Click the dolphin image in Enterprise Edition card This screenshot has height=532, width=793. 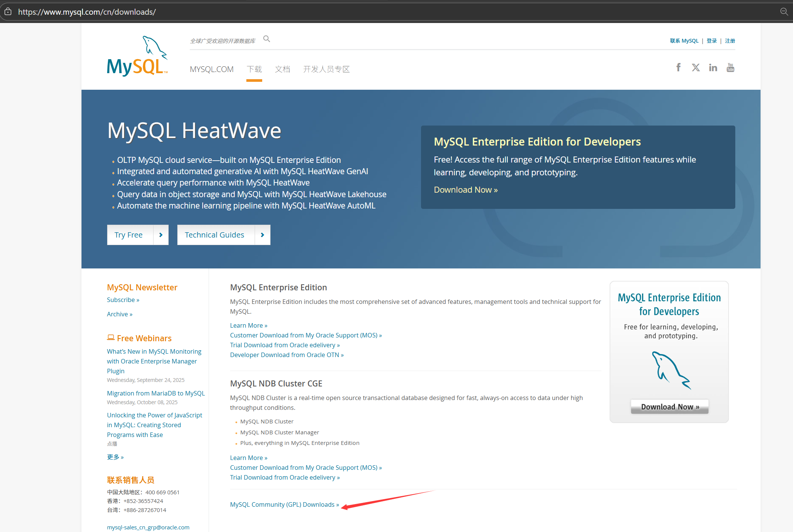[671, 370]
